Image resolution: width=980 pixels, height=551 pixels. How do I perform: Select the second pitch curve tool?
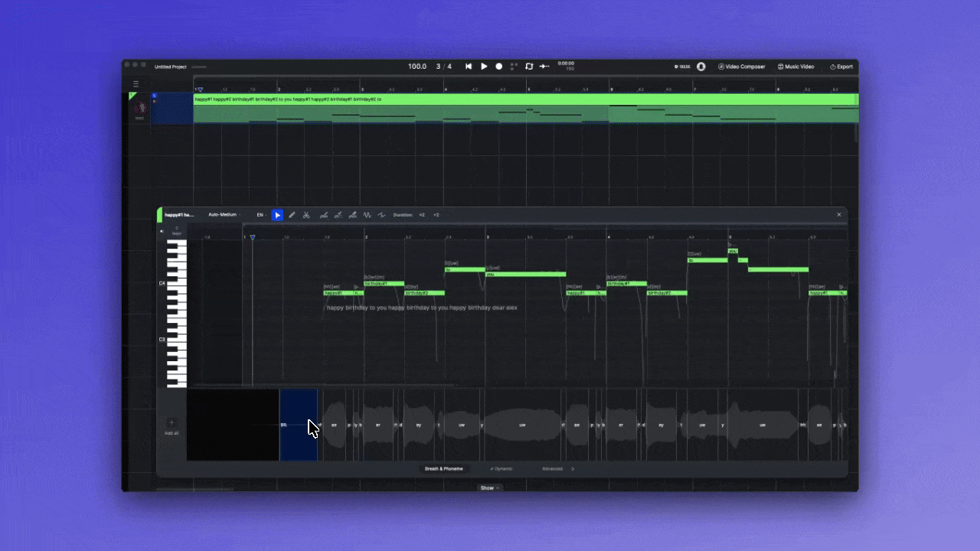(x=338, y=215)
